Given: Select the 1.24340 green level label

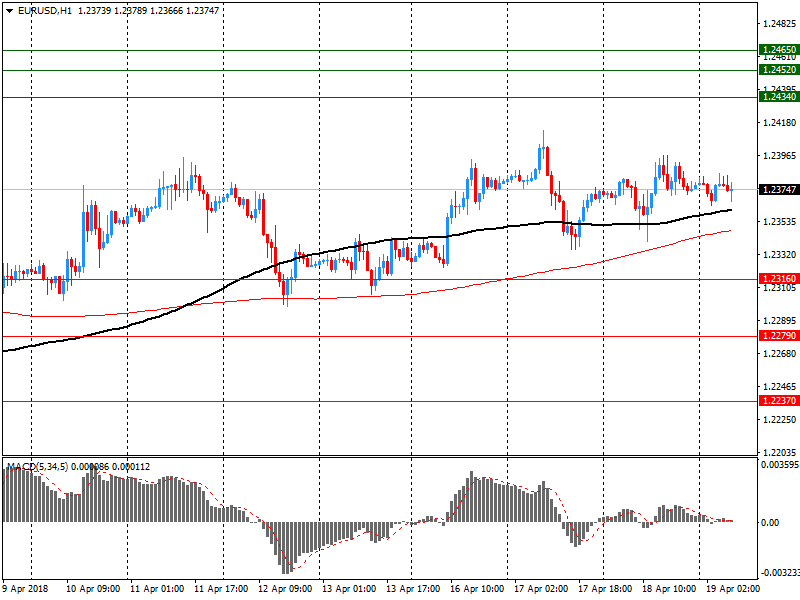Looking at the screenshot, I should pyautogui.click(x=779, y=97).
